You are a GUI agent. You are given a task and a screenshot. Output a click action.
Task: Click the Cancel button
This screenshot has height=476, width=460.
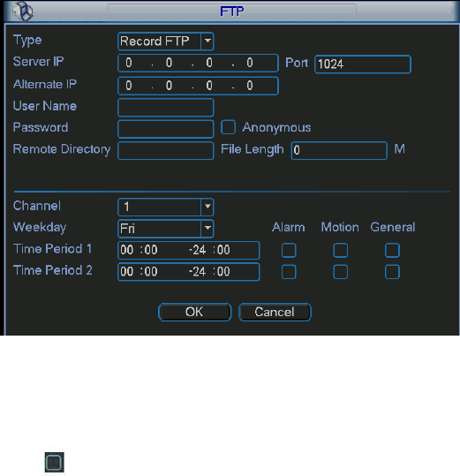click(x=275, y=312)
